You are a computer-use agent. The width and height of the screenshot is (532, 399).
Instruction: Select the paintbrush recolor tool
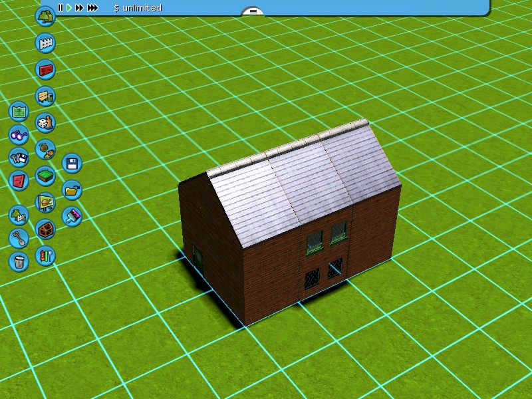coord(72,216)
